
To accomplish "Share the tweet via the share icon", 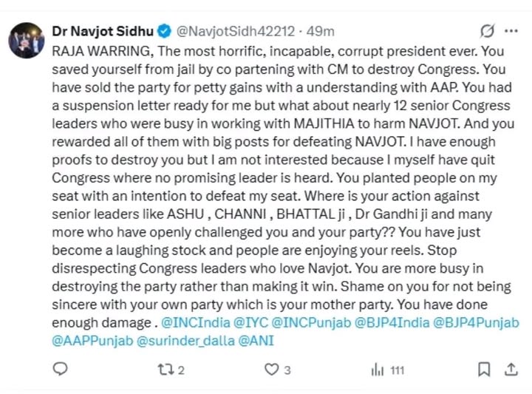I will click(509, 369).
